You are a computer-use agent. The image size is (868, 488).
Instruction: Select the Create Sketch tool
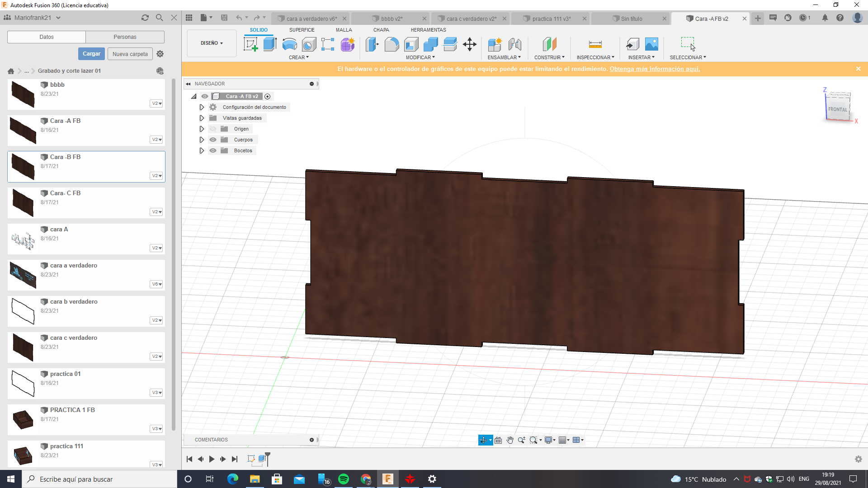click(x=250, y=44)
